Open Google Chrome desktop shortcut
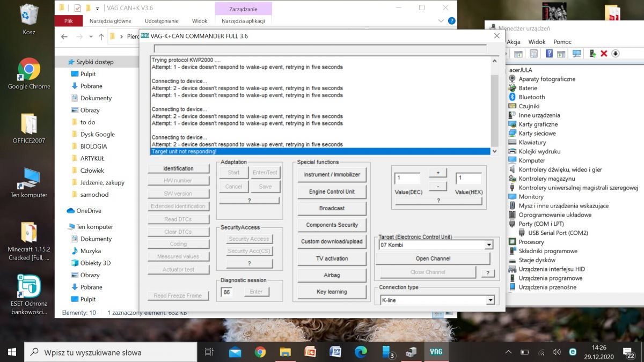 pyautogui.click(x=29, y=74)
